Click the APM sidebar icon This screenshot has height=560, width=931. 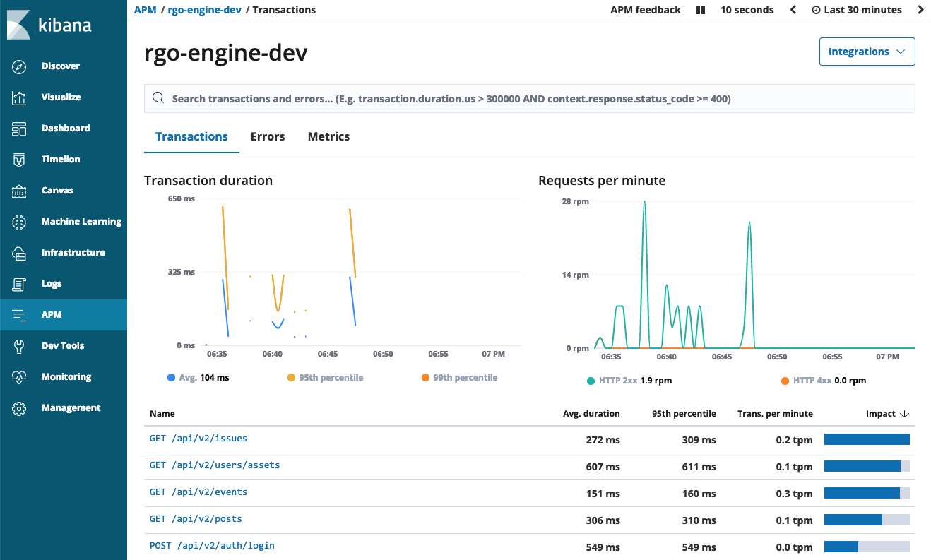[x=19, y=315]
